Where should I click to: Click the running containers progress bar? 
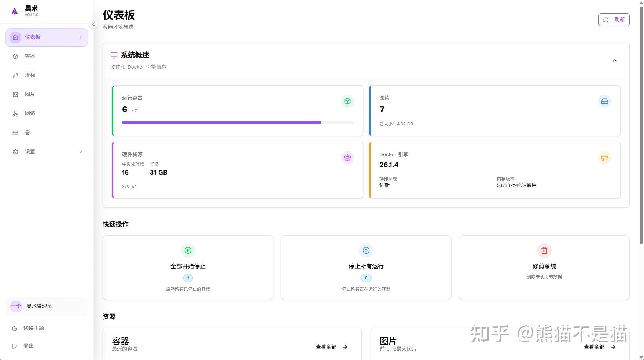238,122
